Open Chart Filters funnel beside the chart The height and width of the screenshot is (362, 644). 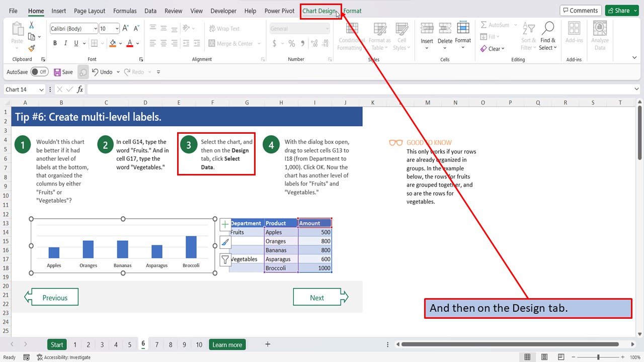(225, 259)
